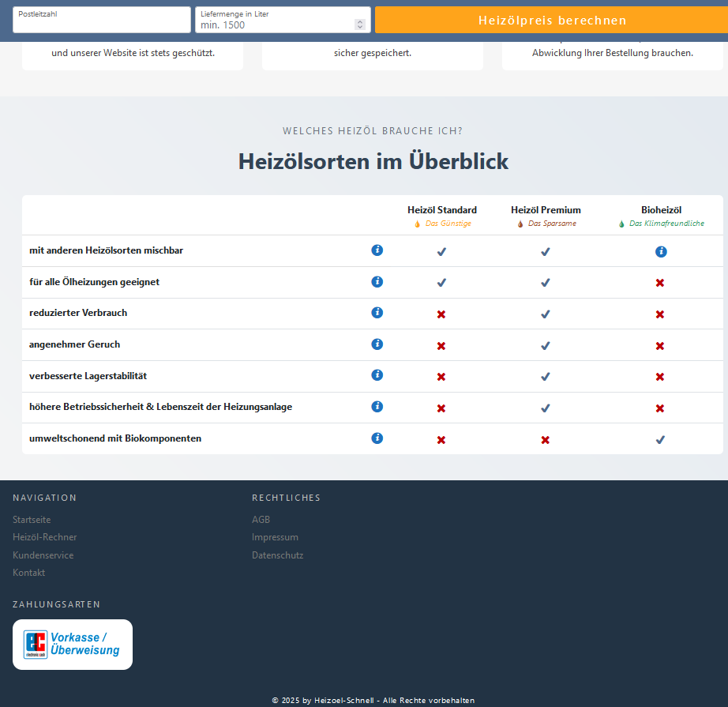Image resolution: width=728 pixels, height=707 pixels.
Task: Open the Kundenservice footer link
Action: [43, 555]
